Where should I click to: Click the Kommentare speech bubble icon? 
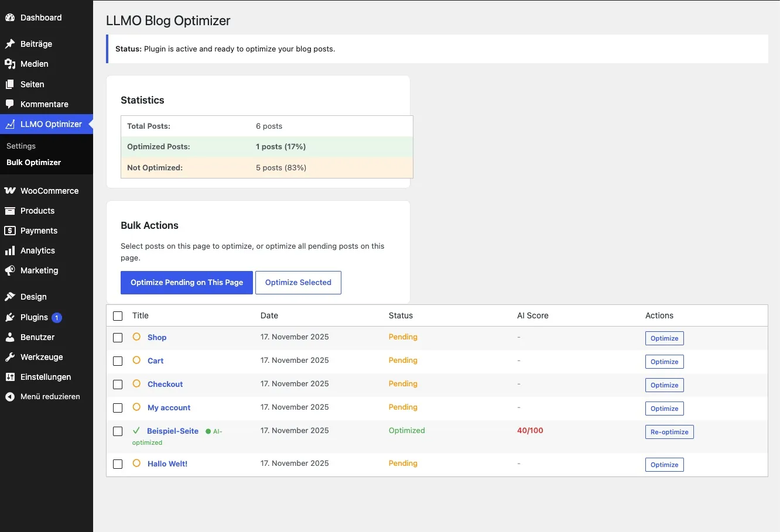(10, 104)
